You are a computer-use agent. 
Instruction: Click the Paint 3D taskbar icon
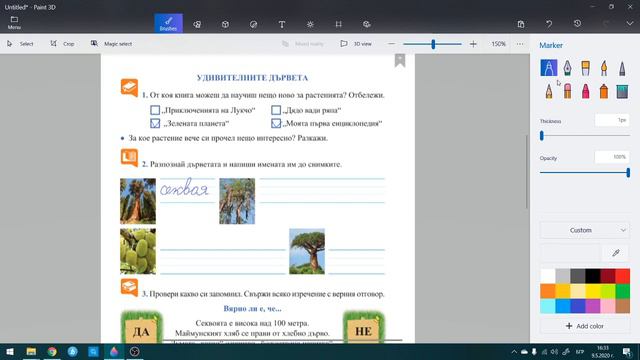[114, 351]
